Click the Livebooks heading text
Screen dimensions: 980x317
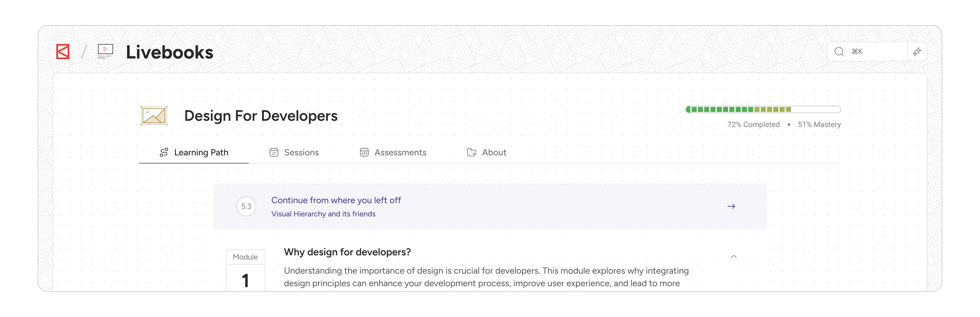tap(169, 52)
